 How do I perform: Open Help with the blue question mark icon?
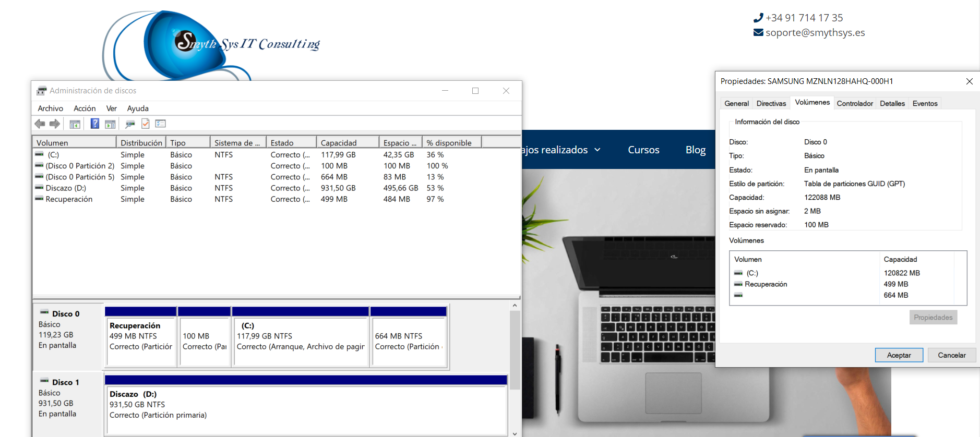pos(94,124)
